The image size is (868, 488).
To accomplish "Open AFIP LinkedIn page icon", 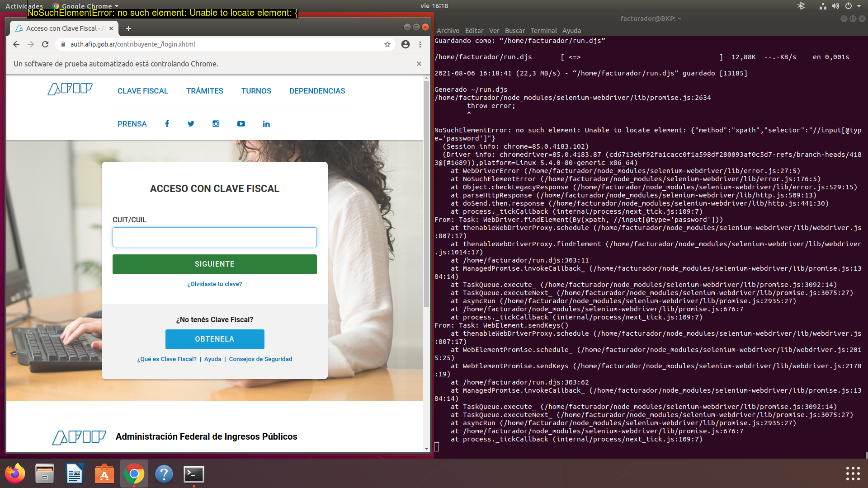I will [x=266, y=124].
